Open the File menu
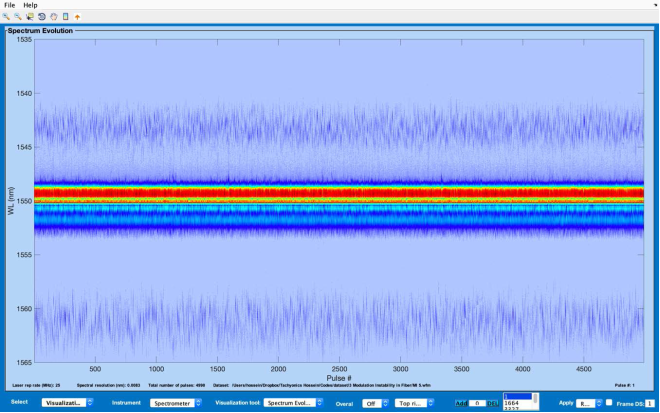Screen dimensions: 660x413 pos(10,5)
